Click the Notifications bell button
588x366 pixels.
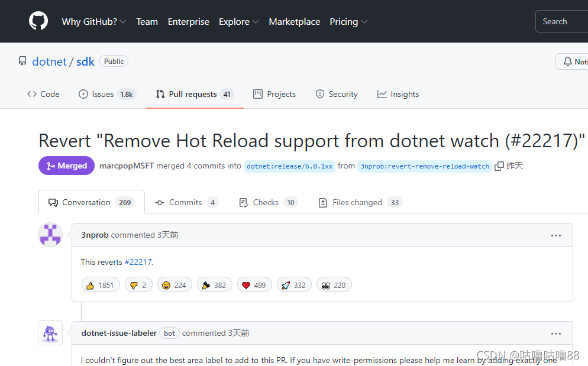(x=572, y=61)
